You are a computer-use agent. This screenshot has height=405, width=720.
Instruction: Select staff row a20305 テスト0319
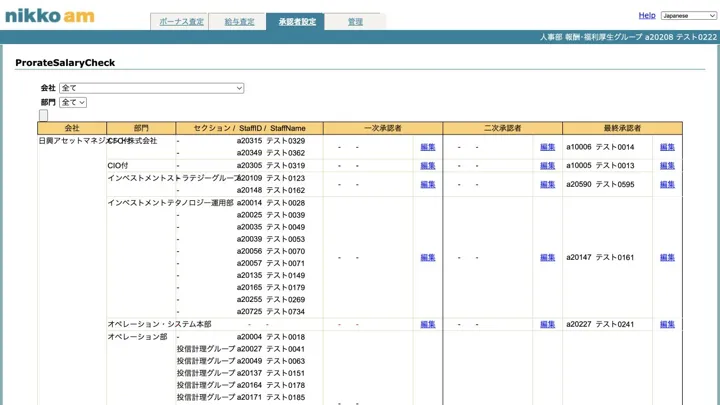pos(271,165)
